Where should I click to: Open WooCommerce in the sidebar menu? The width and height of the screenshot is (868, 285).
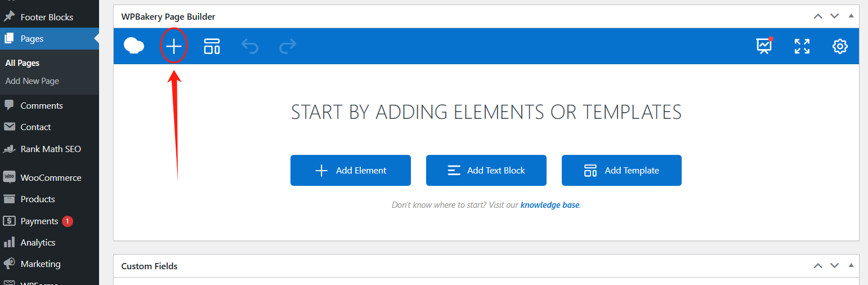click(x=51, y=177)
